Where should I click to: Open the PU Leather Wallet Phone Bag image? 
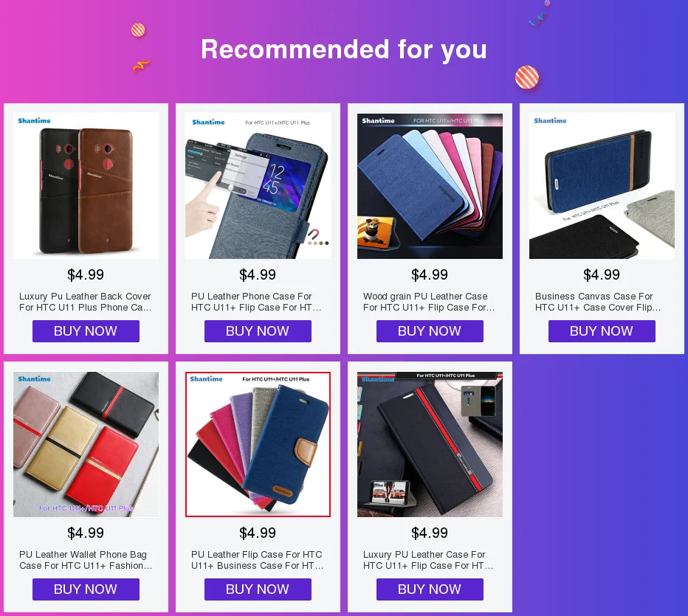(86, 444)
